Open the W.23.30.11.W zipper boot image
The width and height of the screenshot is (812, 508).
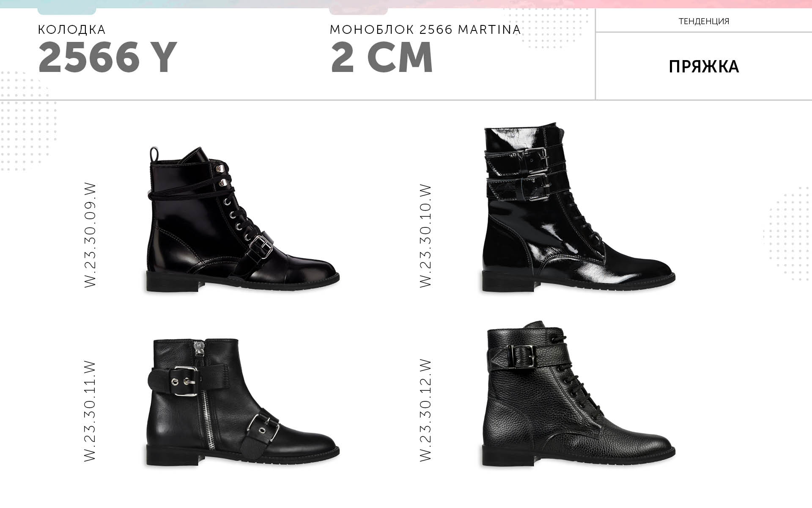(x=243, y=402)
